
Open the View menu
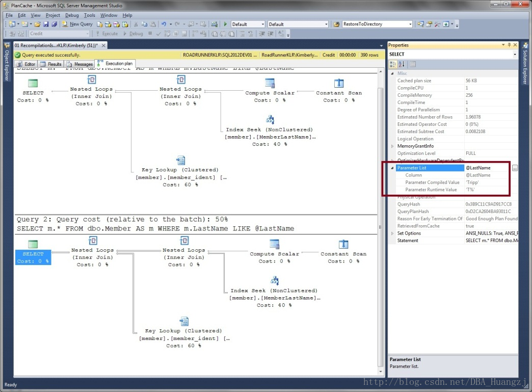36,15
